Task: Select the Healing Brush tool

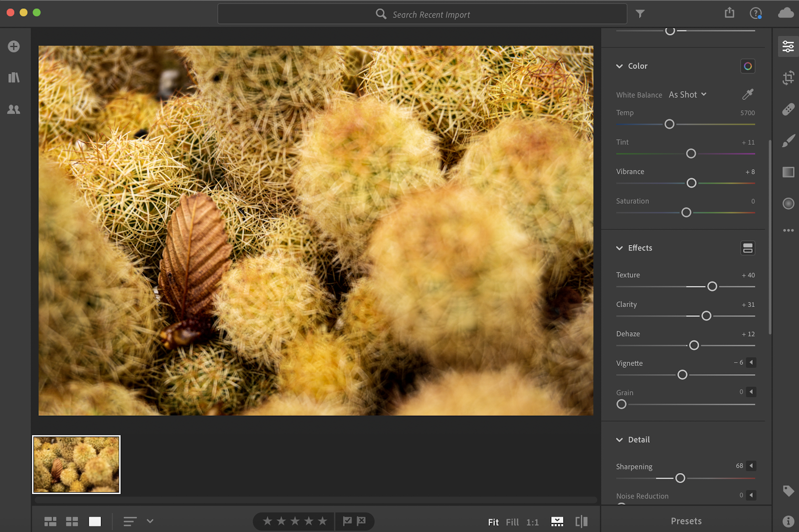Action: 788,109
